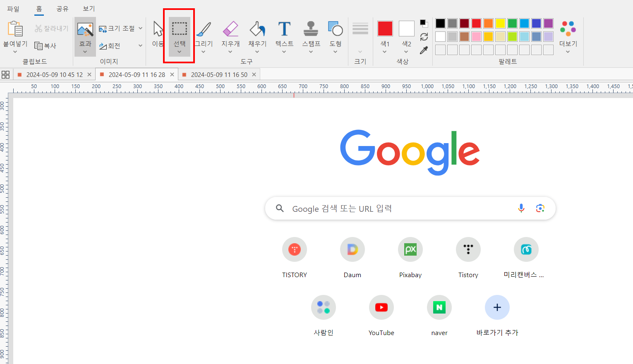Image resolution: width=633 pixels, height=364 pixels.
Task: Click the Resize (크기 조절) icon
Action: (x=103, y=29)
